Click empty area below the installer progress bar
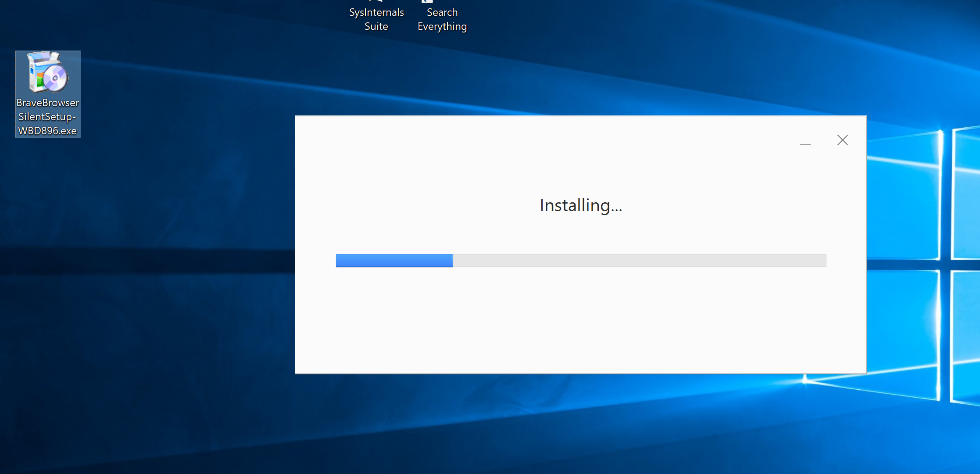The image size is (980, 474). tap(581, 320)
